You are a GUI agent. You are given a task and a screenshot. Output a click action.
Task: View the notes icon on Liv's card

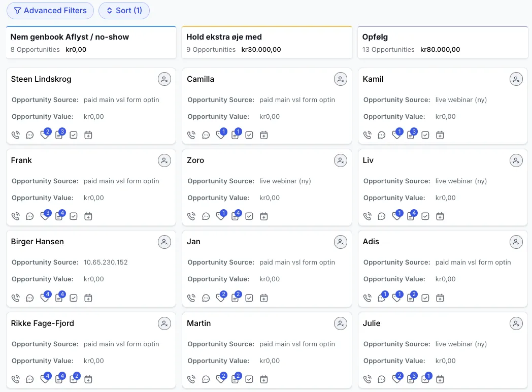411,216
